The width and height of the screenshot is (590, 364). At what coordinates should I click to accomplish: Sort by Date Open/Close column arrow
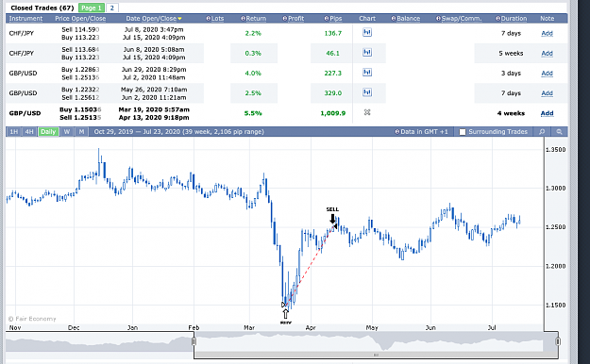pyautogui.click(x=180, y=19)
